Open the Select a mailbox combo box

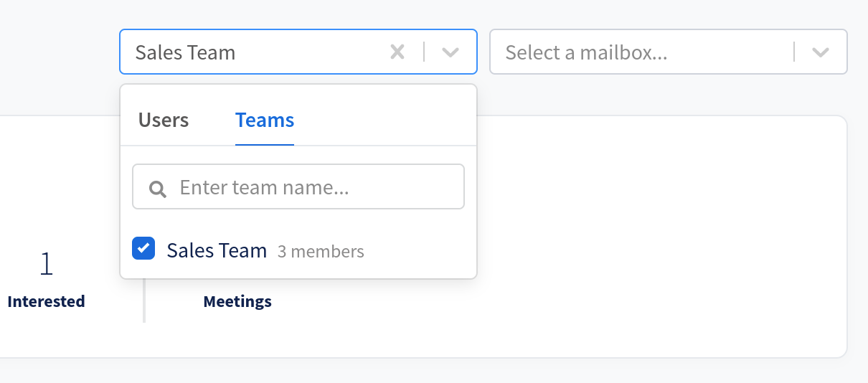(669, 52)
